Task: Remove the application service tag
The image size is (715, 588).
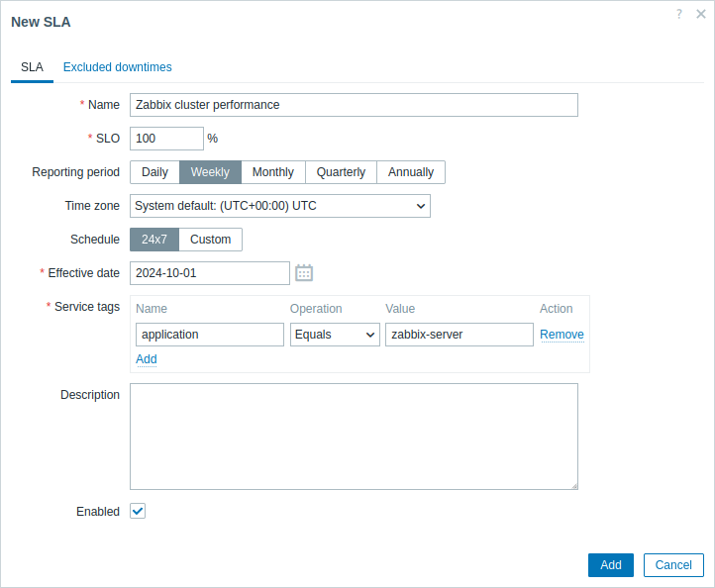Action: coord(562,335)
